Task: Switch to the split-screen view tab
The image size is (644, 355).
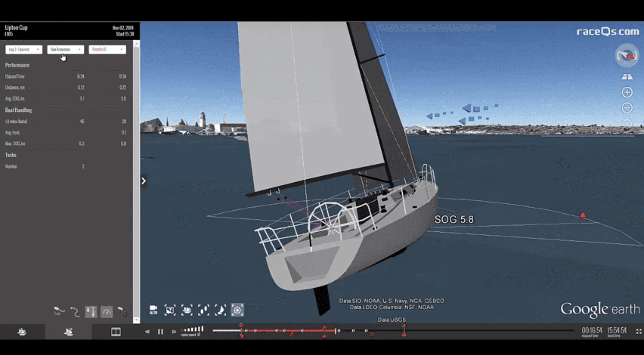Action: (116, 332)
